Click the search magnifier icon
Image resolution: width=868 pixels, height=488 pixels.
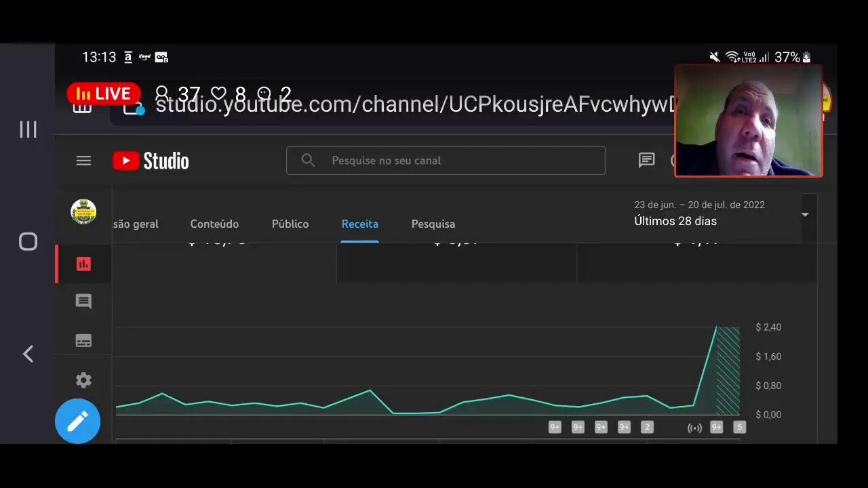308,161
